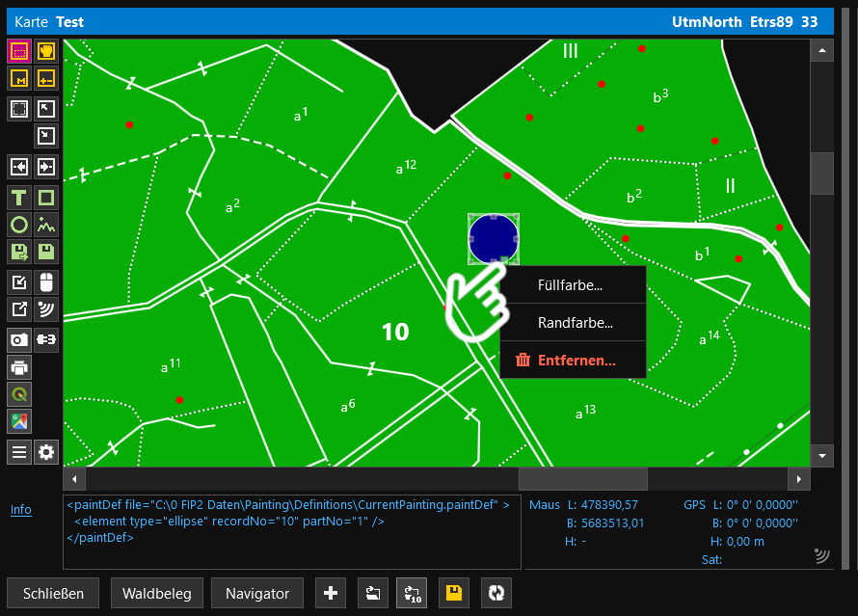858x616 pixels.
Task: Activate the rectangle selection tool
Action: click(19, 51)
